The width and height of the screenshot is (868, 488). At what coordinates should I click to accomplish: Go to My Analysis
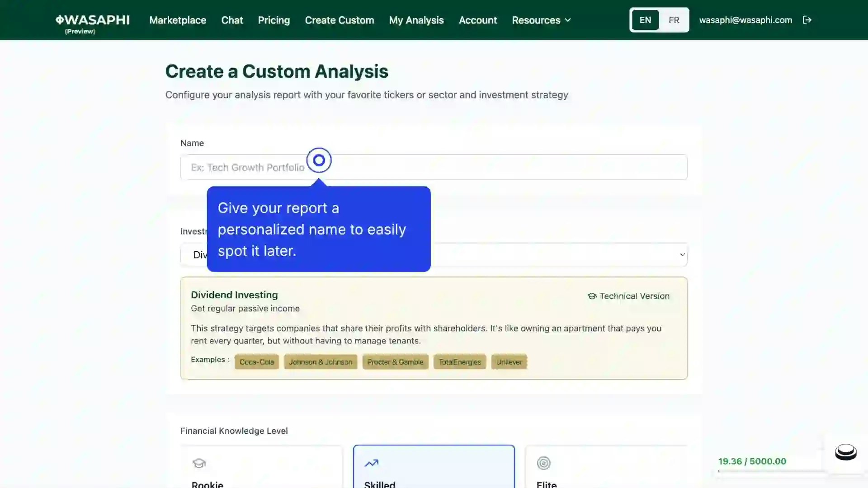pyautogui.click(x=416, y=20)
